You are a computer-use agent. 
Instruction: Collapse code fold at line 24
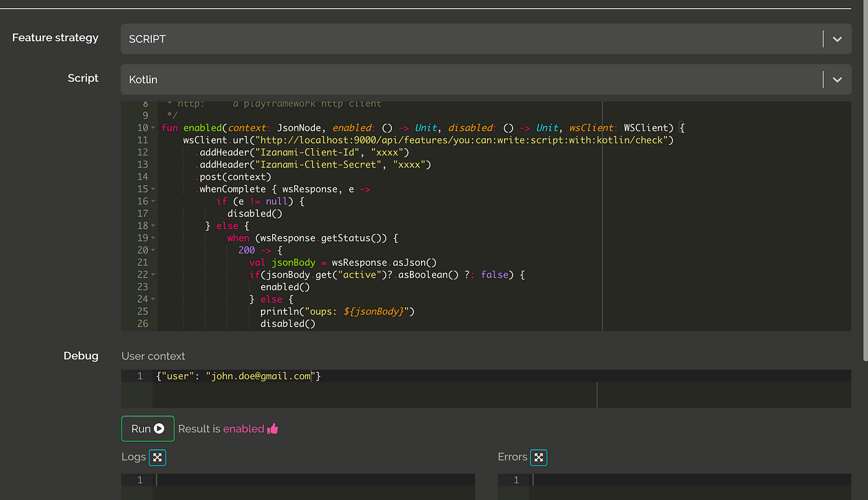[153, 299]
